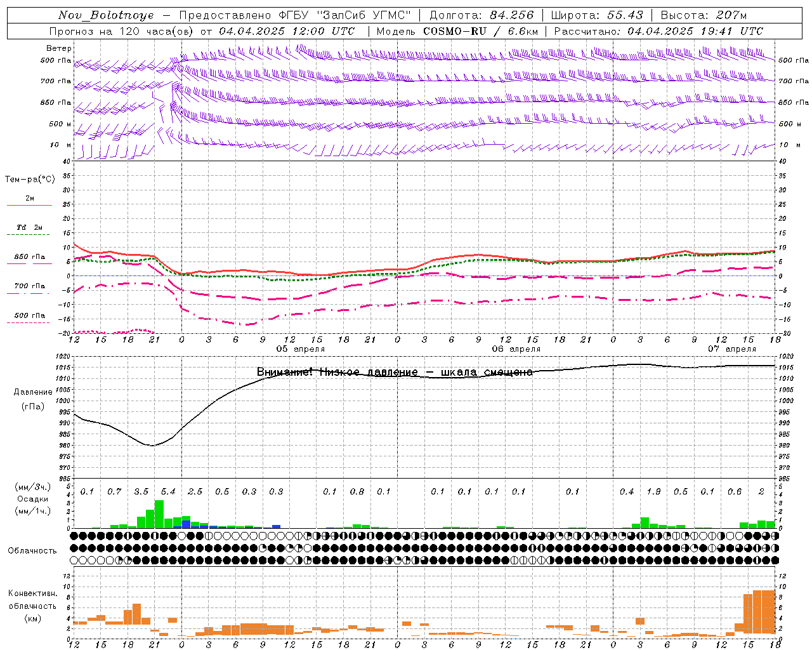Click the 5.4 precipitation total
Viewport: 812px width, 650px height.
point(168,491)
